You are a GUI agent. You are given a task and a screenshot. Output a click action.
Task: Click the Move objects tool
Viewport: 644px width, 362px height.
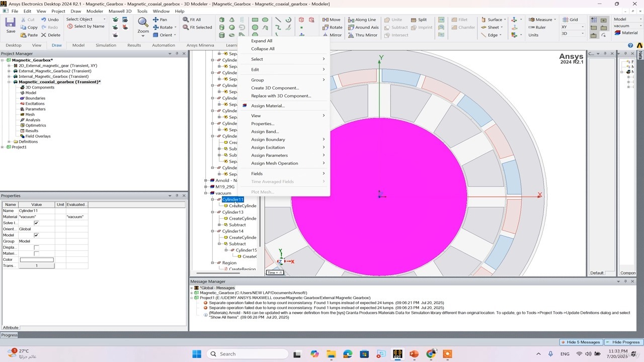click(x=331, y=20)
